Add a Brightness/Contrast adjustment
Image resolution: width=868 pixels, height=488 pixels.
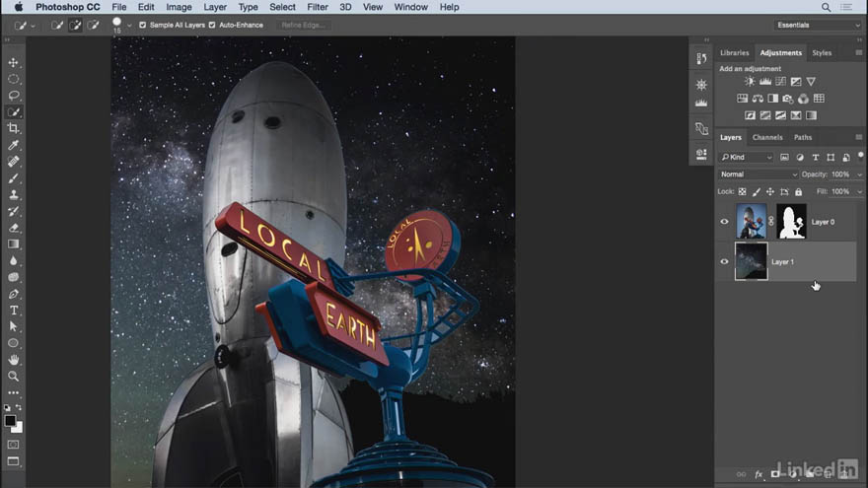[750, 81]
